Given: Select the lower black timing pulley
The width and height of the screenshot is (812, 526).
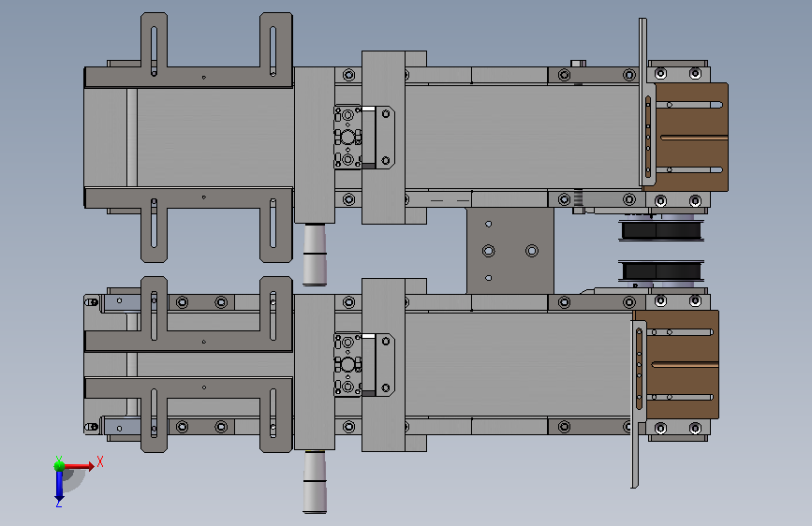Looking at the screenshot, I should (661, 271).
